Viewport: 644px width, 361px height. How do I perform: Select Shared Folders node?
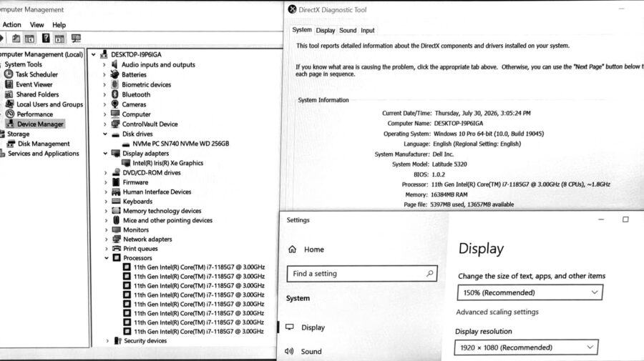[37, 94]
